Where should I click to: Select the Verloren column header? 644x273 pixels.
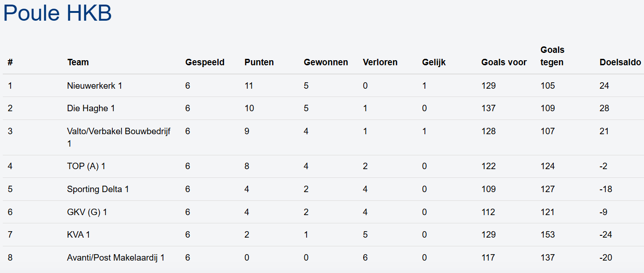coord(380,62)
